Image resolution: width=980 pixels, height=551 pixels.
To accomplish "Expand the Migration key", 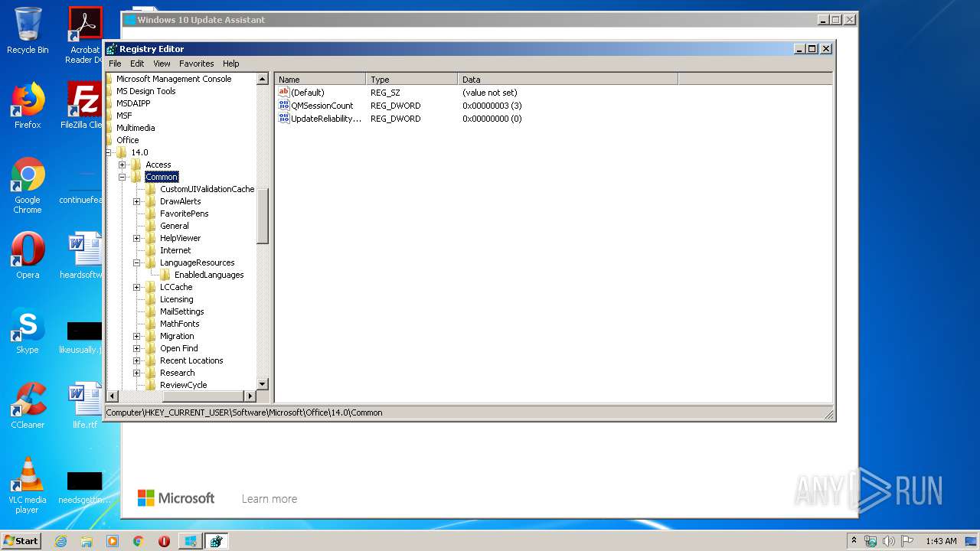I will pyautogui.click(x=137, y=336).
